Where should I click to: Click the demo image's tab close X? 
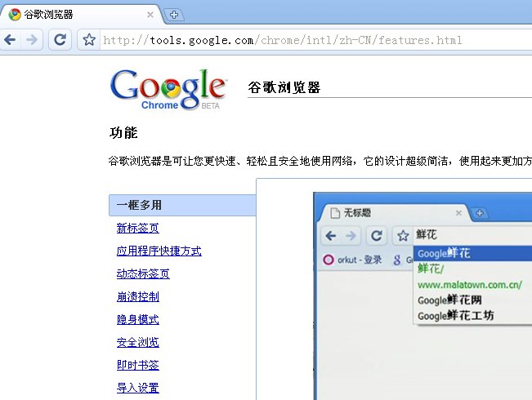click(x=458, y=213)
